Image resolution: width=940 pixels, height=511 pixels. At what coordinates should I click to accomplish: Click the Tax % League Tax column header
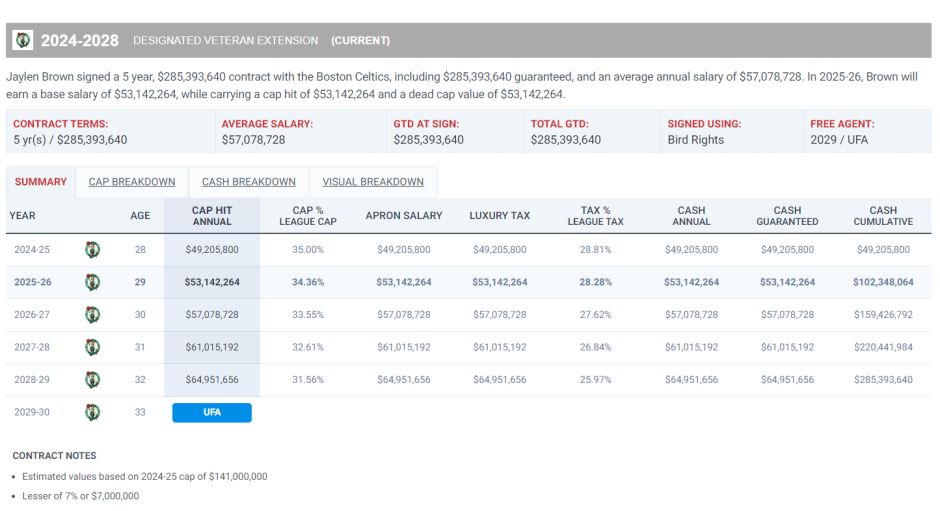pos(595,216)
